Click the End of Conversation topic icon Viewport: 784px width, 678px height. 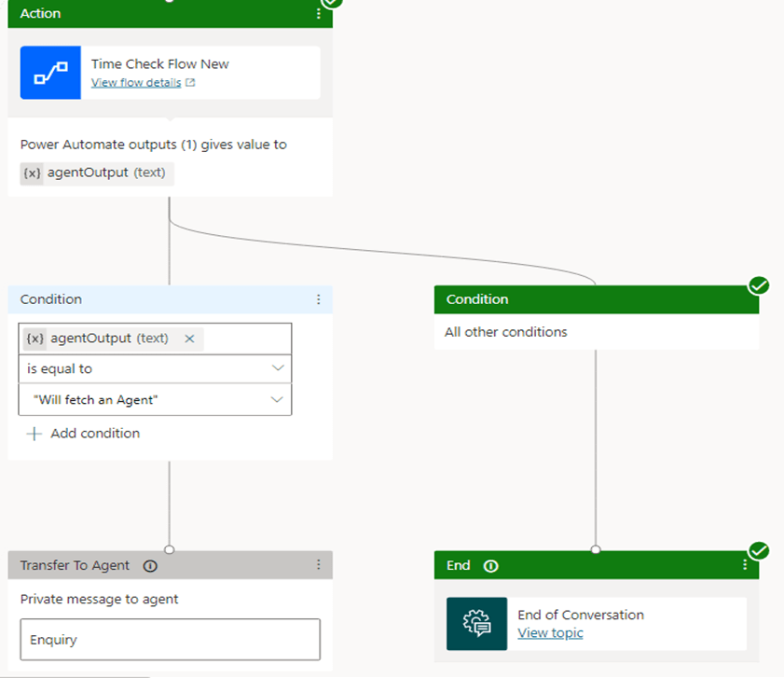click(476, 624)
